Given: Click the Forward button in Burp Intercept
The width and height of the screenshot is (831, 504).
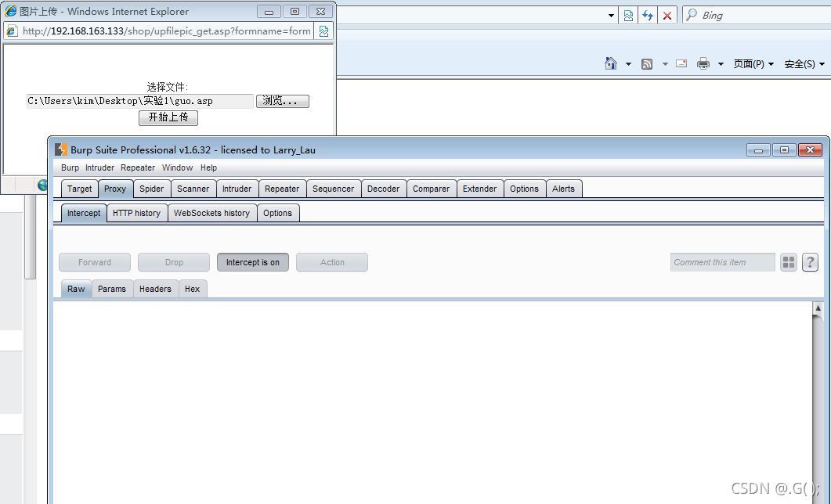Looking at the screenshot, I should pos(94,262).
